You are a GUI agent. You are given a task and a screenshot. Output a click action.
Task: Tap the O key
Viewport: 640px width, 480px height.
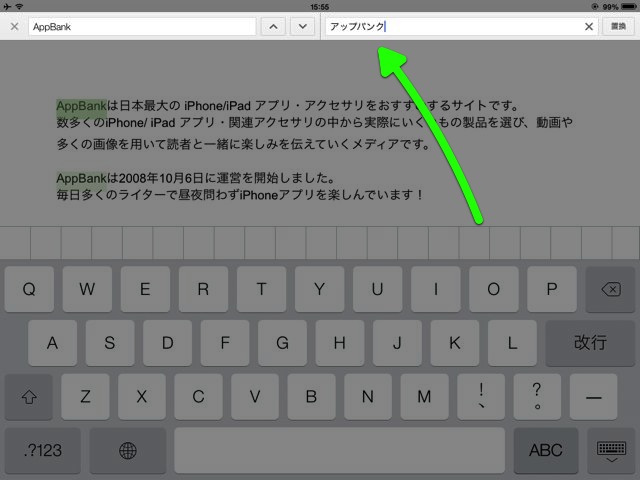[x=493, y=289]
